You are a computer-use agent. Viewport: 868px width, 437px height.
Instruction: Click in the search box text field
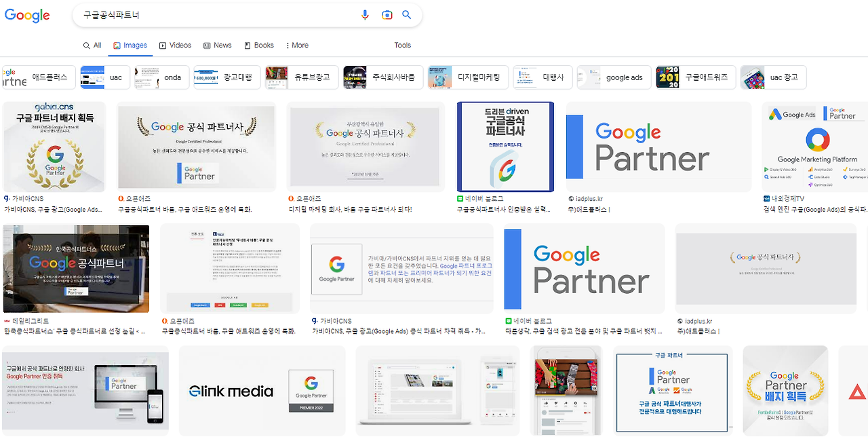(217, 15)
